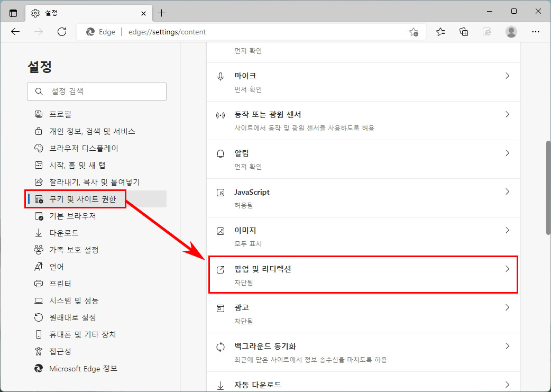This screenshot has width=551, height=392.
Task: Open 접근성 settings in sidebar
Action: 96,351
